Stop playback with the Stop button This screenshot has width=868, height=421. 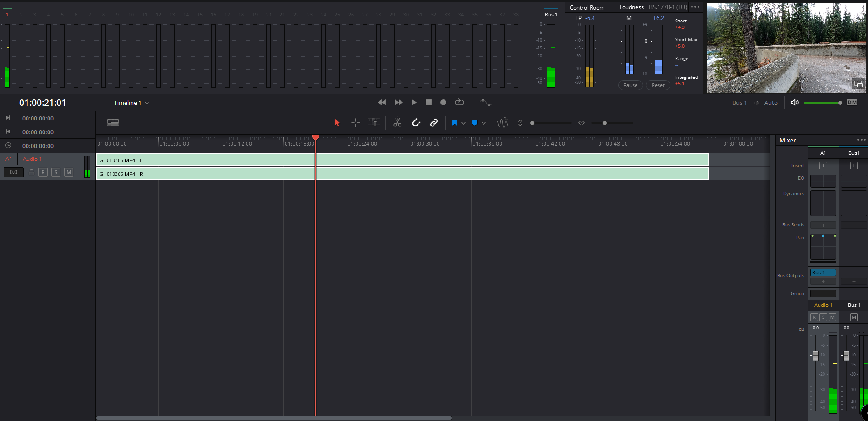pos(429,103)
